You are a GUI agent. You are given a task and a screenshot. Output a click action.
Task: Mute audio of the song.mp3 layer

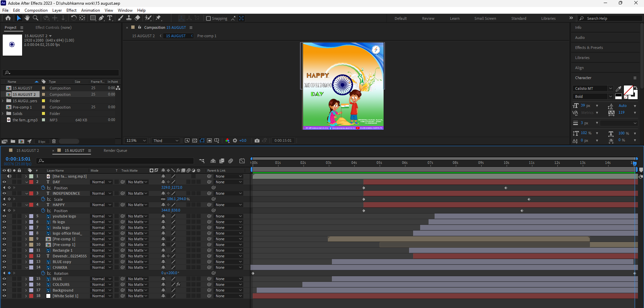pyautogui.click(x=9, y=176)
